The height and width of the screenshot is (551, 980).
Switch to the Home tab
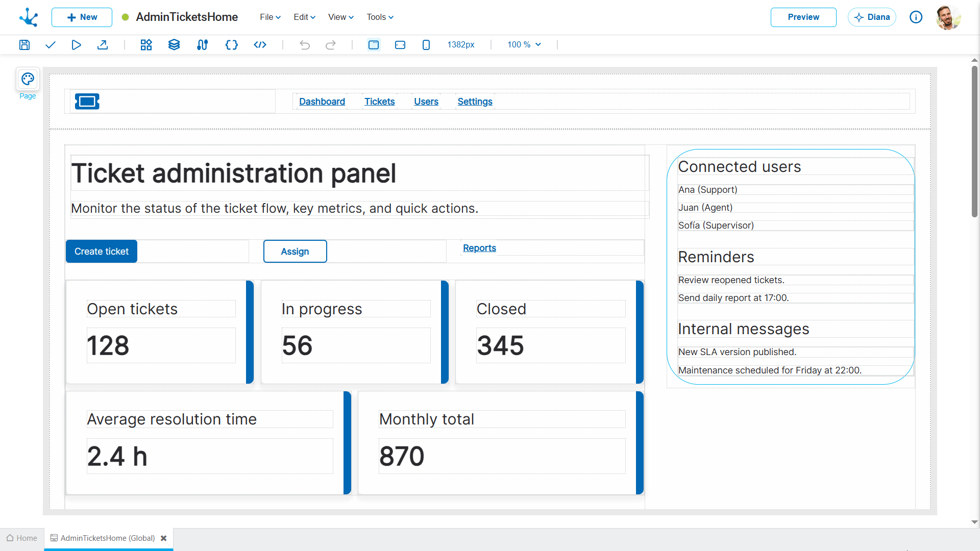click(22, 538)
